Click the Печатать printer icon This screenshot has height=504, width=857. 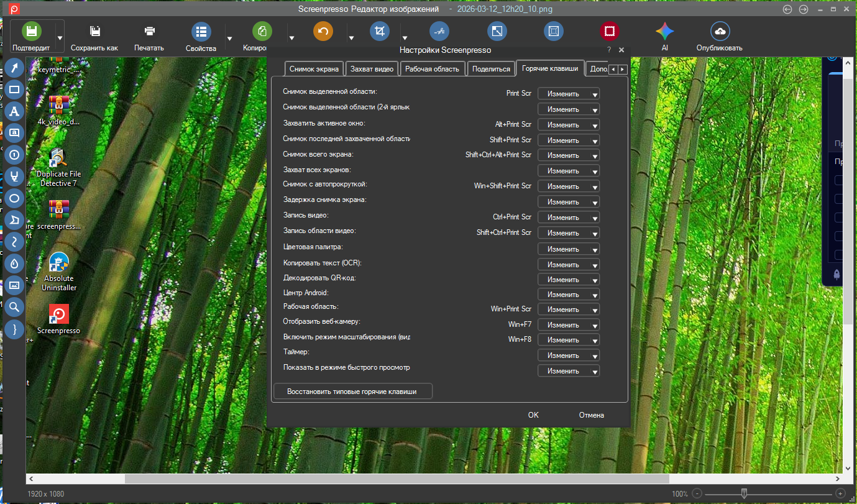point(149,32)
